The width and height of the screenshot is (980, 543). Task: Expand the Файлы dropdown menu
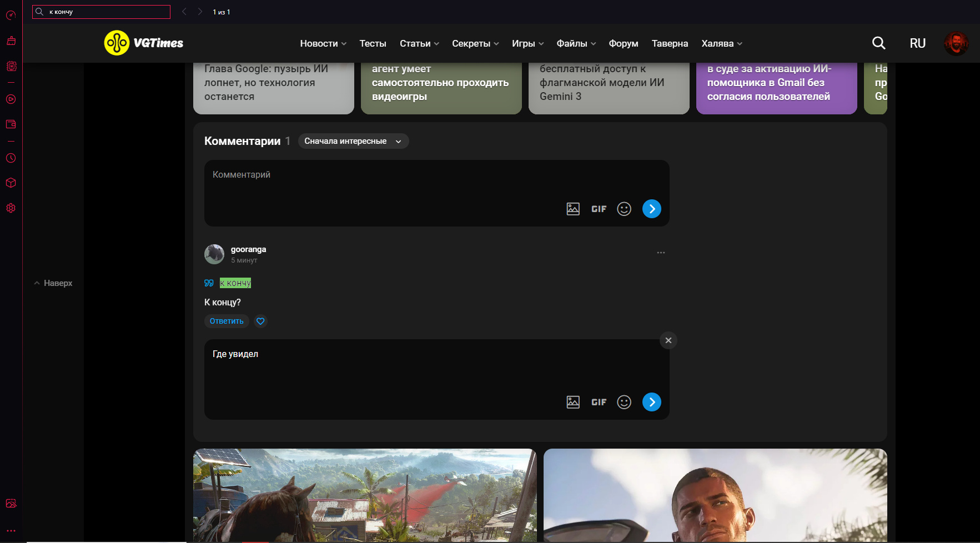tap(576, 43)
